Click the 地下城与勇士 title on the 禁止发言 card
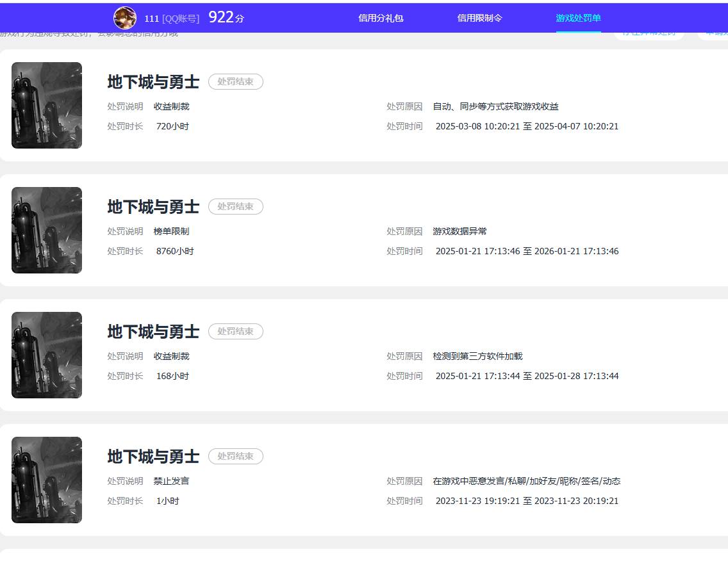Image resolution: width=728 pixels, height=561 pixels. point(153,456)
